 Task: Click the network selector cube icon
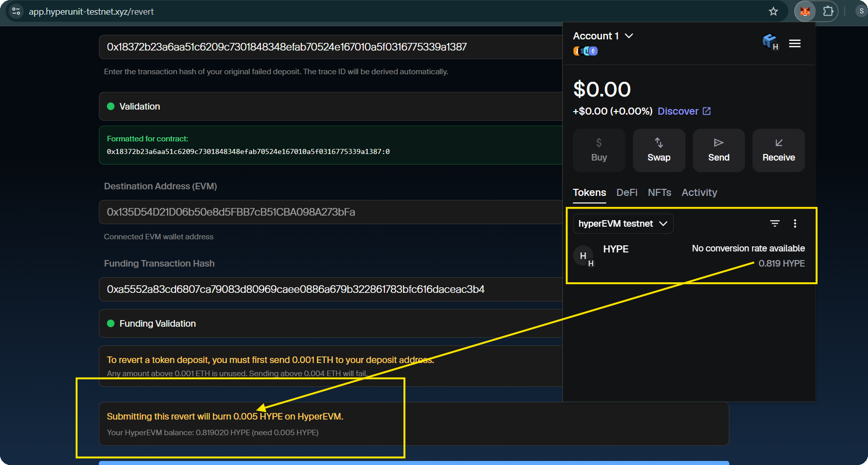[x=770, y=41]
